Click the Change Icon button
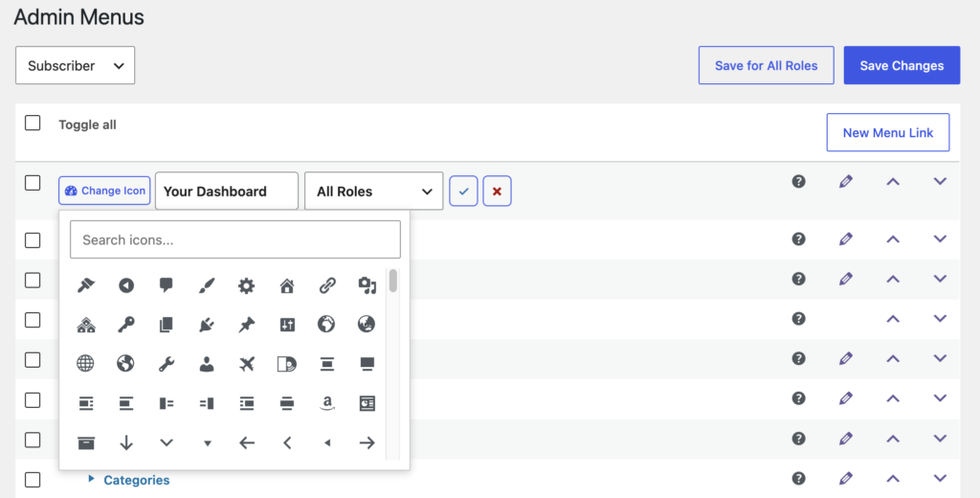The image size is (980, 498). click(104, 191)
